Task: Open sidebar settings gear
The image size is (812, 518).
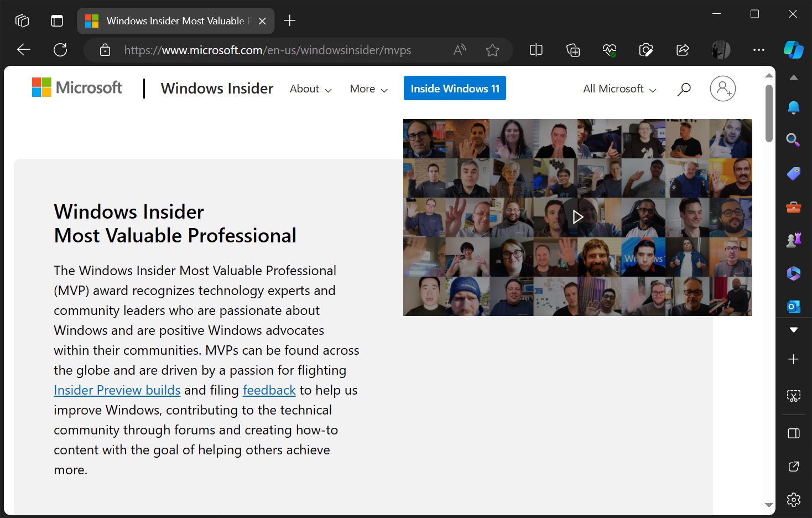Action: 794,500
